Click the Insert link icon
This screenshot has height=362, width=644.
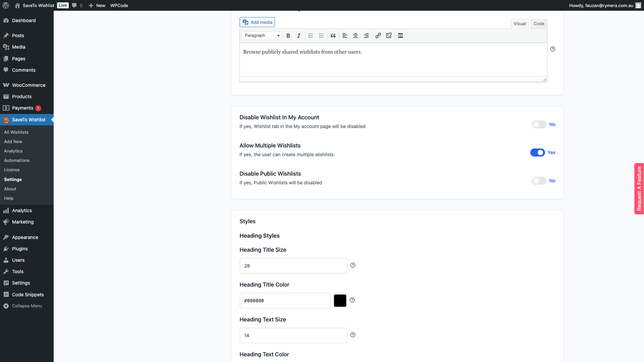tap(378, 36)
